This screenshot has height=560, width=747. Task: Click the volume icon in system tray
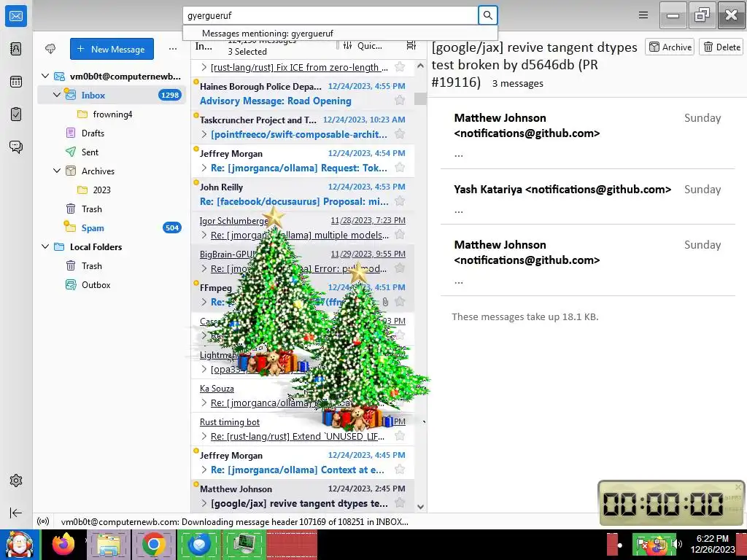tap(678, 544)
